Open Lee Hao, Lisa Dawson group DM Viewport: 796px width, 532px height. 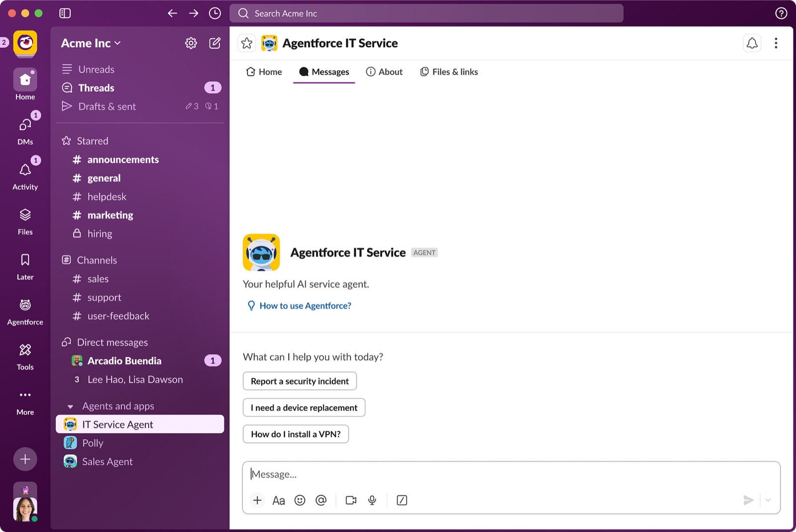[x=140, y=380]
